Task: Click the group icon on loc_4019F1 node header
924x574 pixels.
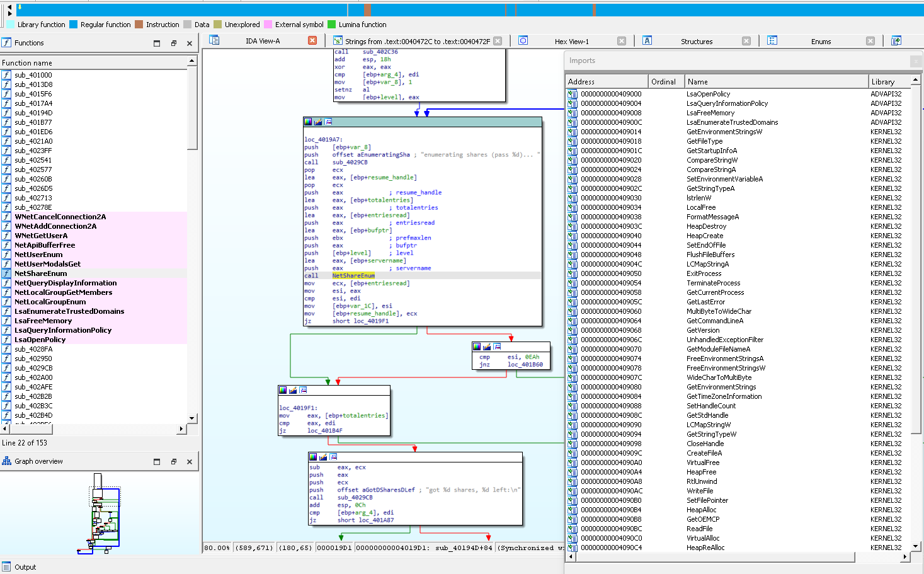Action: coord(303,390)
